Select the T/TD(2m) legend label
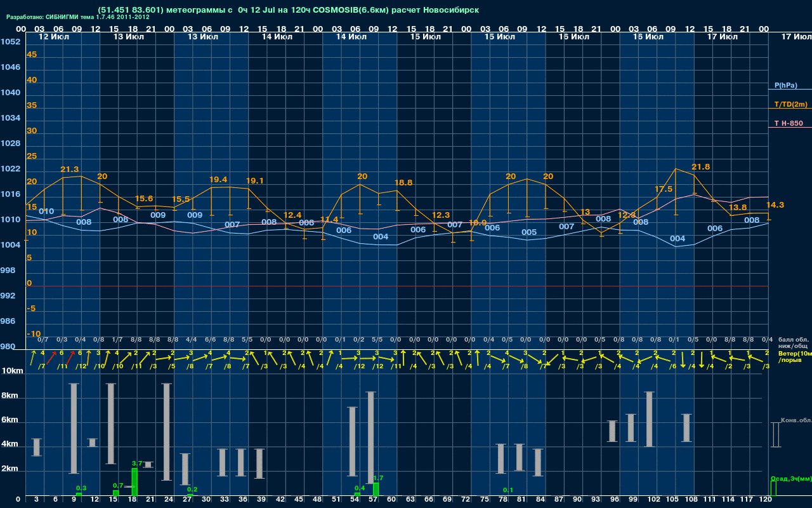This screenshot has height=508, width=812. click(791, 104)
